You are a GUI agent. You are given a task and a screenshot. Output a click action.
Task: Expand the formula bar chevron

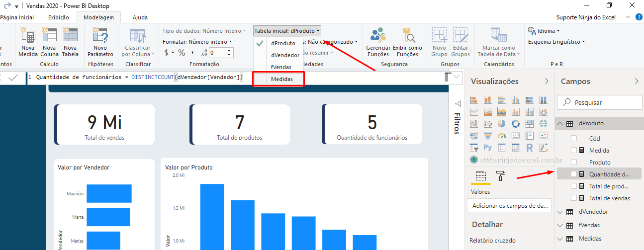[457, 77]
